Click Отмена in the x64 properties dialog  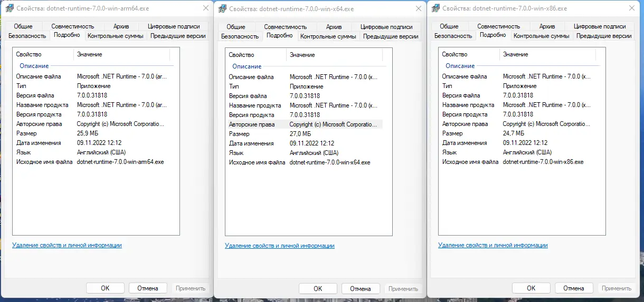(361, 289)
